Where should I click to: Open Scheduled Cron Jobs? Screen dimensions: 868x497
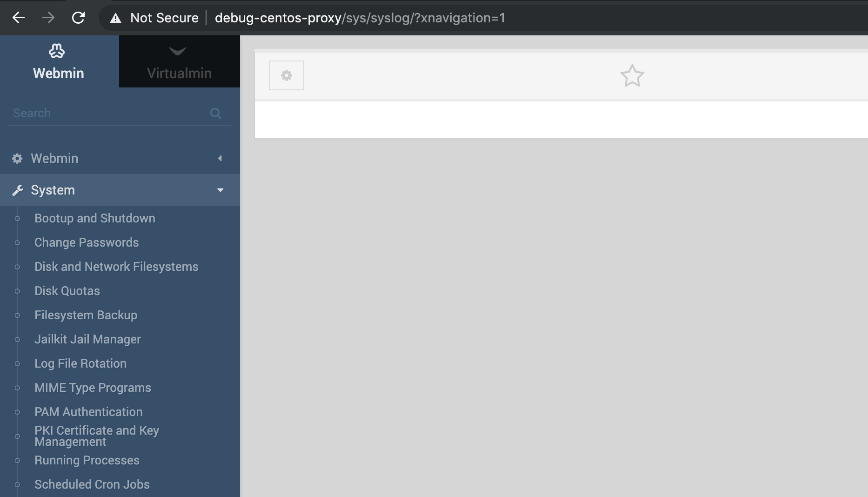click(x=92, y=484)
